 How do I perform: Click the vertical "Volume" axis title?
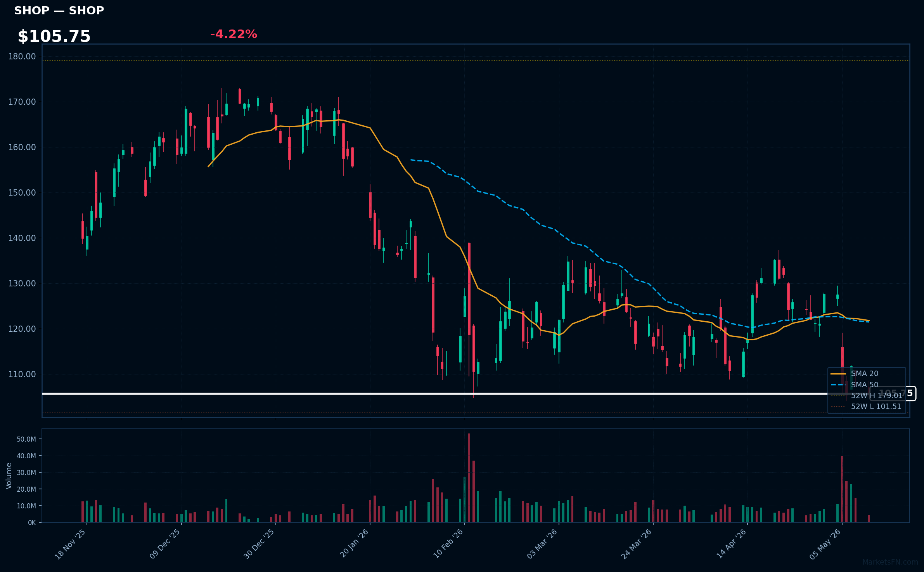(x=9, y=476)
